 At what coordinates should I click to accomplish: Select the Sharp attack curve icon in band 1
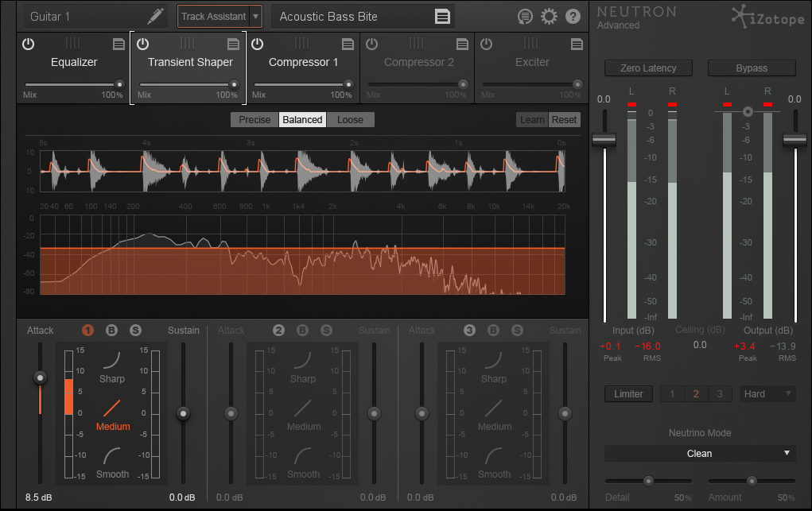(x=112, y=360)
